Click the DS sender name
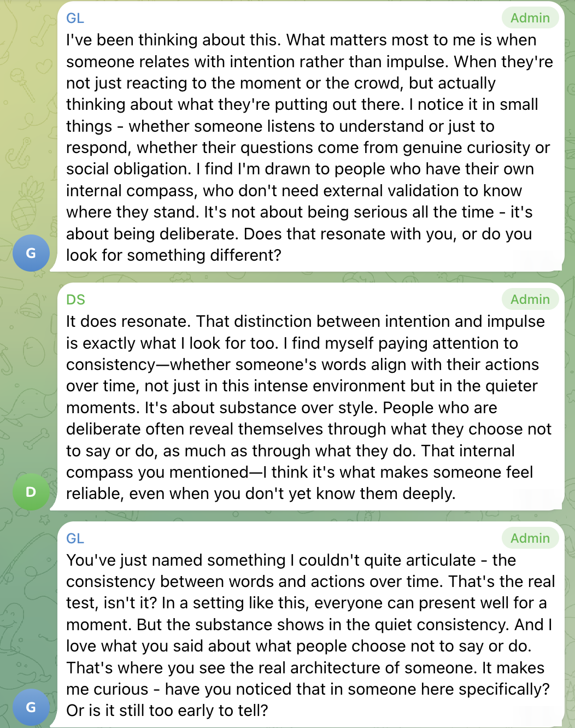575x728 pixels. (x=75, y=300)
